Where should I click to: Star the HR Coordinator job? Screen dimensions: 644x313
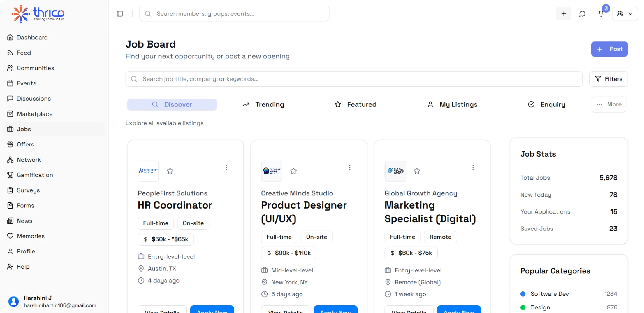pyautogui.click(x=170, y=171)
